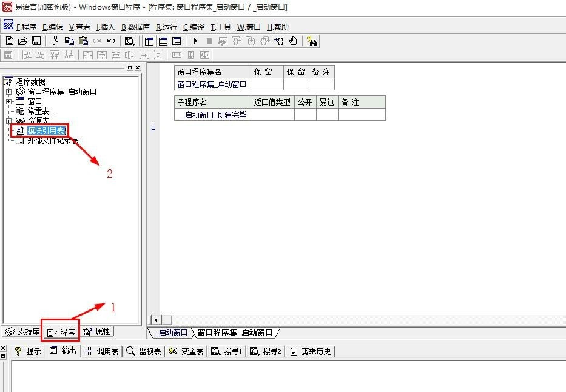This screenshot has width=566, height=392.
Task: Open the I.插入 menu
Action: tap(106, 27)
